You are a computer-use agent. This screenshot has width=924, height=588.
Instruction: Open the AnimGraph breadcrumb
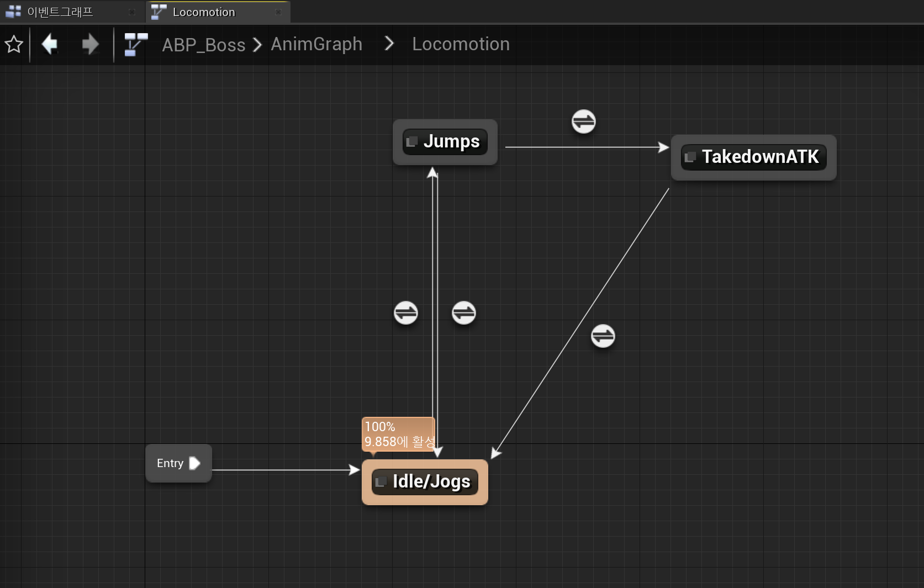click(316, 44)
